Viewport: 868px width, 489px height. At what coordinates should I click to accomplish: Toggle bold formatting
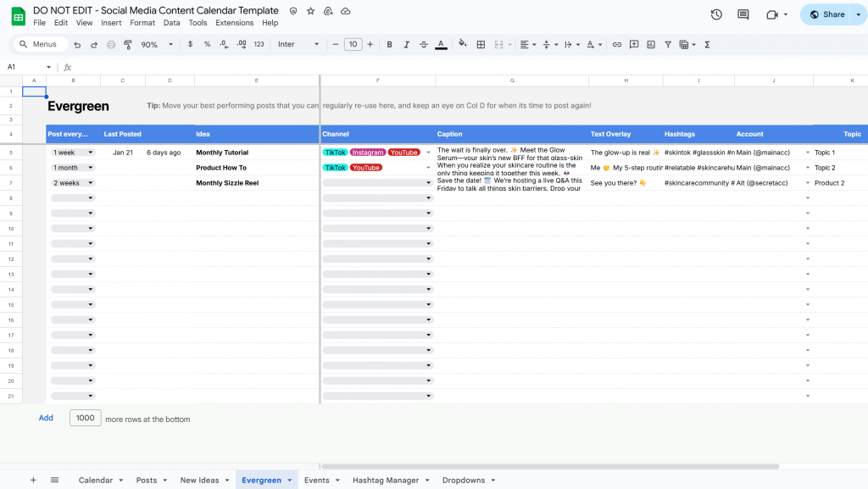(389, 44)
